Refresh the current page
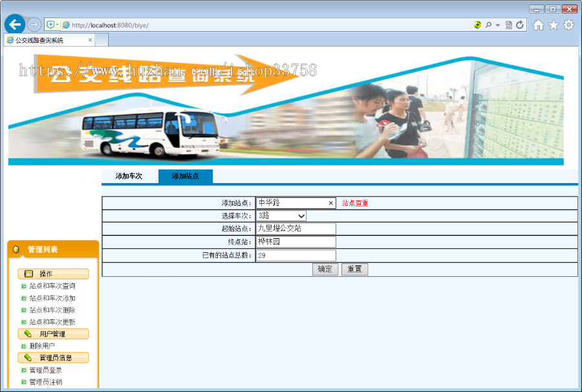The height and width of the screenshot is (392, 582). point(521,24)
